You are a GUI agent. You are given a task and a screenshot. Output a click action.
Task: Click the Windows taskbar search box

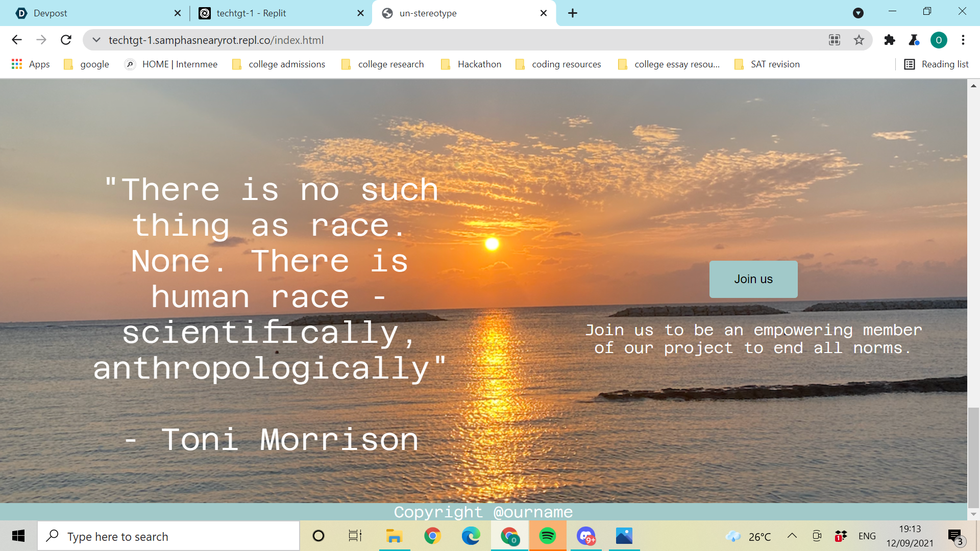pyautogui.click(x=168, y=536)
